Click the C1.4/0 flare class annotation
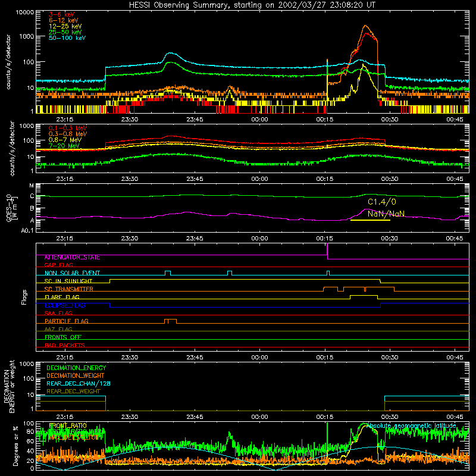476x476 pixels. [x=382, y=202]
